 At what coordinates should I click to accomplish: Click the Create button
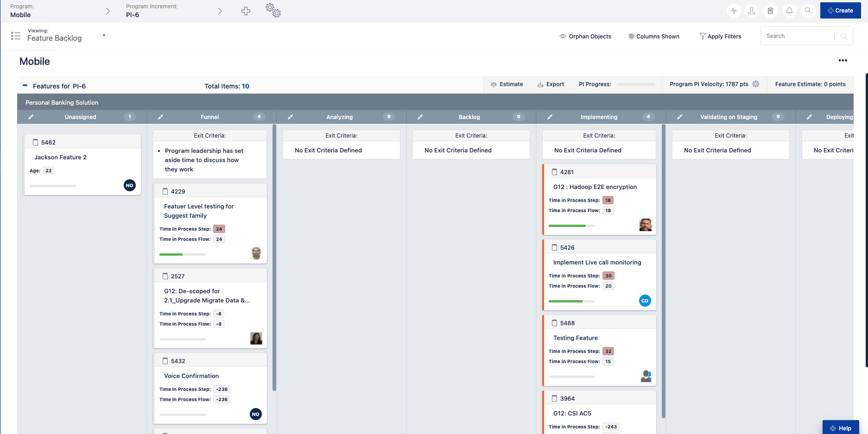[840, 10]
